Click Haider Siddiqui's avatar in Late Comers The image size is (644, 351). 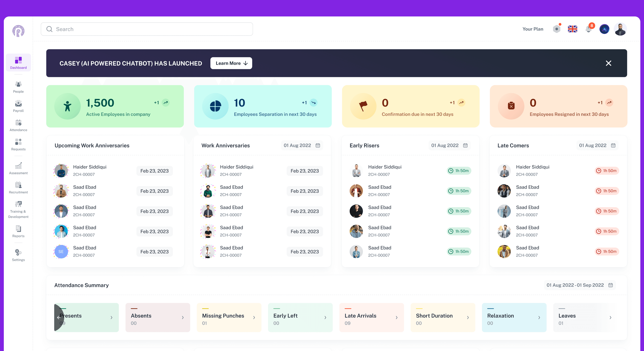[x=504, y=171]
